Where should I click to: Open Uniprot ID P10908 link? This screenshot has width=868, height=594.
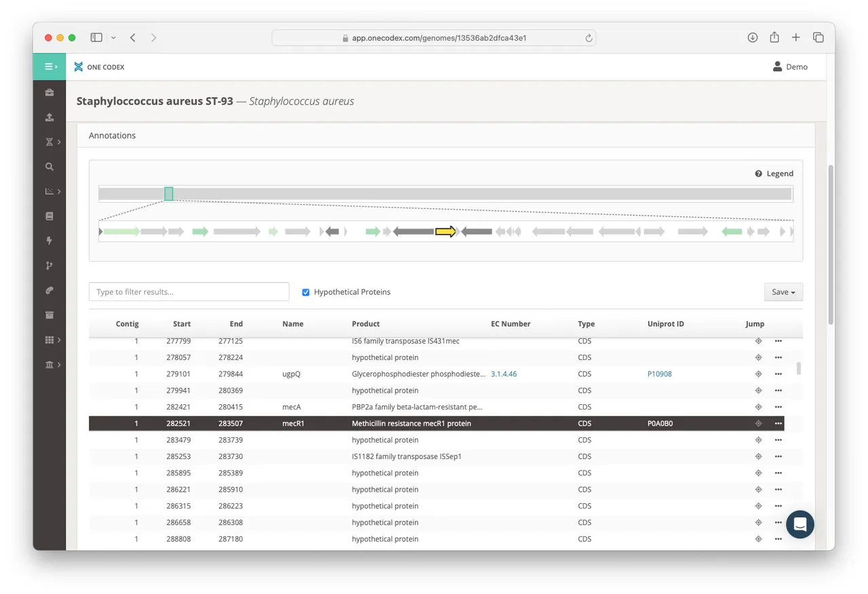[x=660, y=374]
